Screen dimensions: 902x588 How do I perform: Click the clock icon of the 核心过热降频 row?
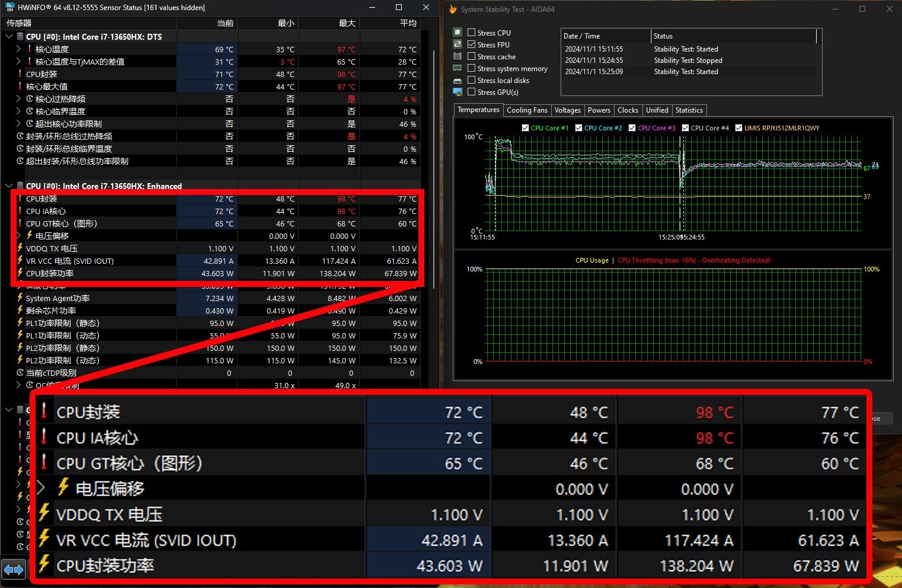[x=30, y=99]
